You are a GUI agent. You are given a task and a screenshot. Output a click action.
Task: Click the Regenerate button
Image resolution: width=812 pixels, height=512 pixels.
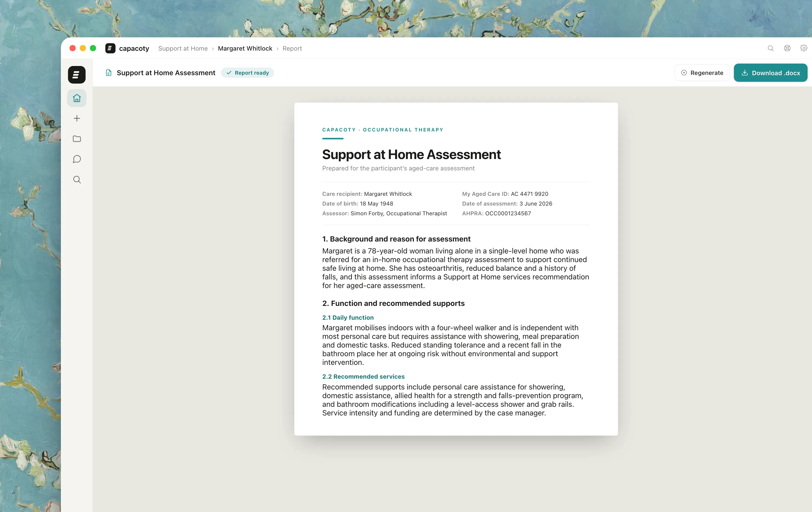point(702,73)
